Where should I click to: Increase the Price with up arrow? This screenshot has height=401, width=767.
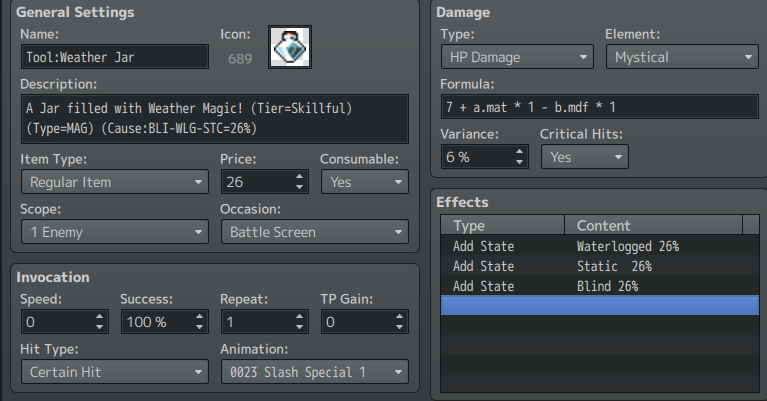tap(300, 177)
